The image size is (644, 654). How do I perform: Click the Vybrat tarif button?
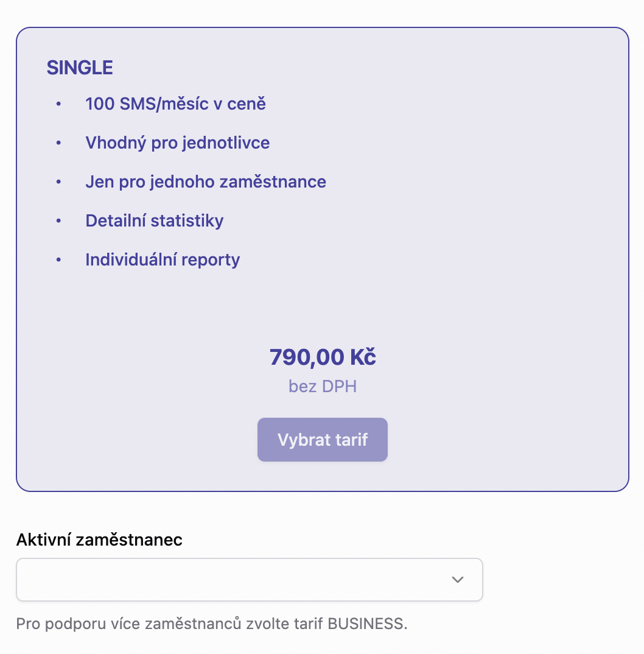coord(322,439)
